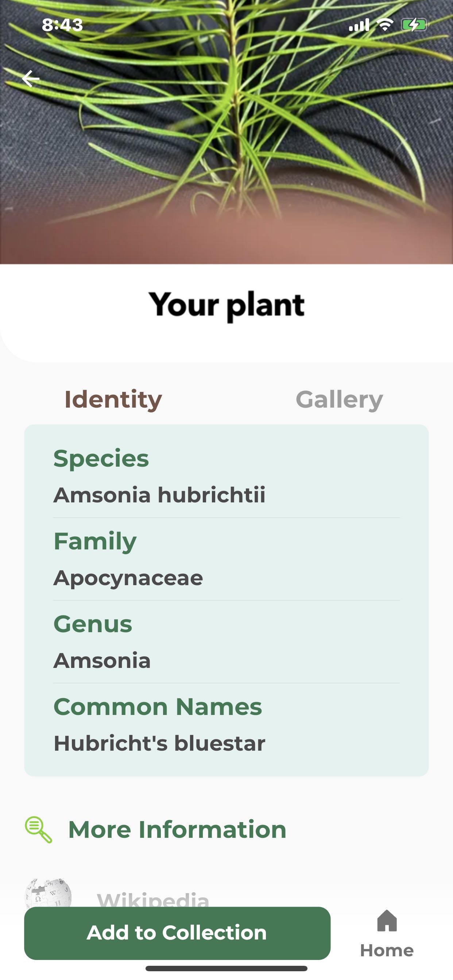Tap the back arrow icon

pyautogui.click(x=31, y=79)
